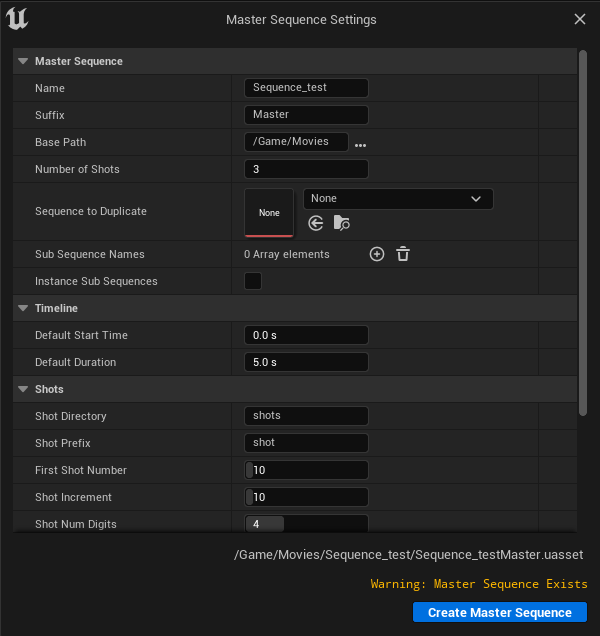The width and height of the screenshot is (600, 636).
Task: Click the Master Sequence Settings title text
Action: pyautogui.click(x=301, y=19)
